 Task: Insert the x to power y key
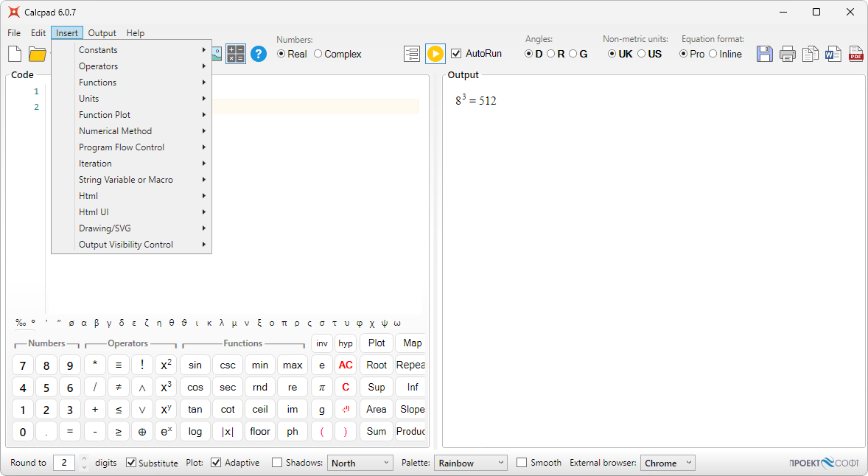click(166, 409)
